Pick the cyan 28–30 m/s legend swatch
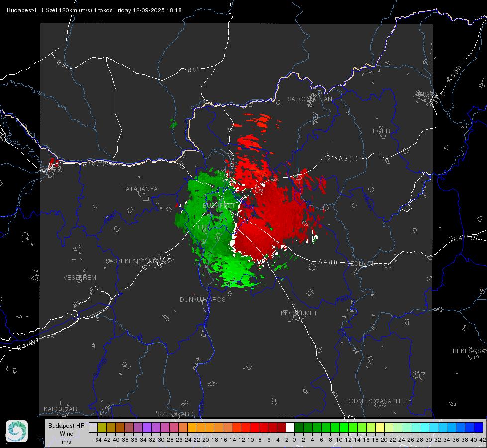This screenshot has width=487, height=448. point(425,427)
